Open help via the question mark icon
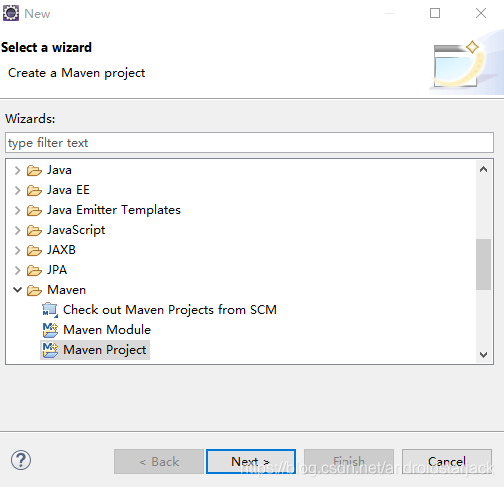This screenshot has width=504, height=487. [21, 460]
